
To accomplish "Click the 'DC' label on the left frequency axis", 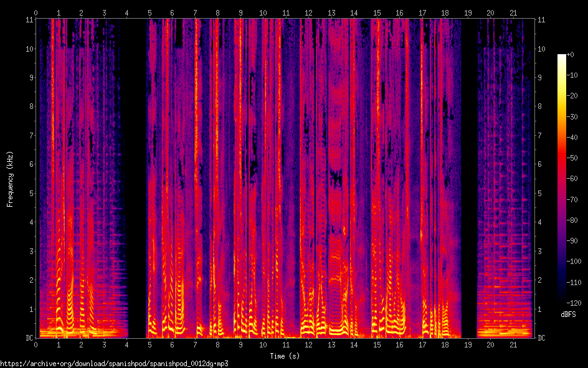I will pos(29,338).
